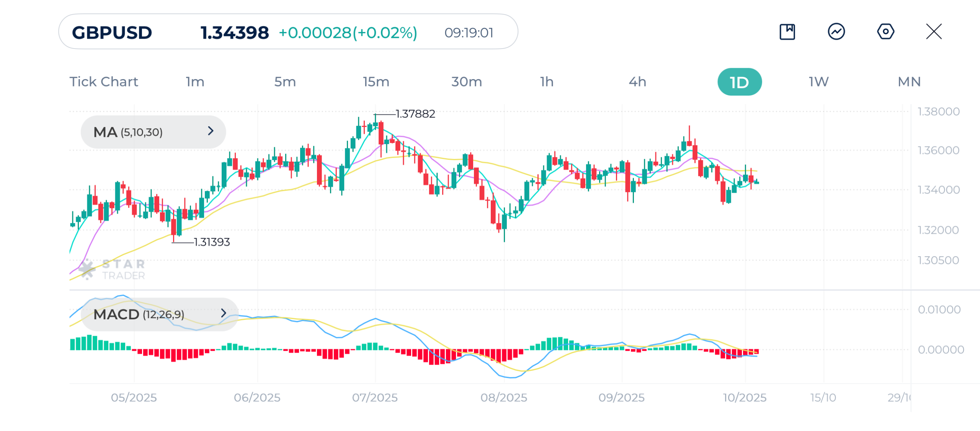This screenshot has width=980, height=431.
Task: Close the GBPUSD chart panel
Action: coord(934,32)
